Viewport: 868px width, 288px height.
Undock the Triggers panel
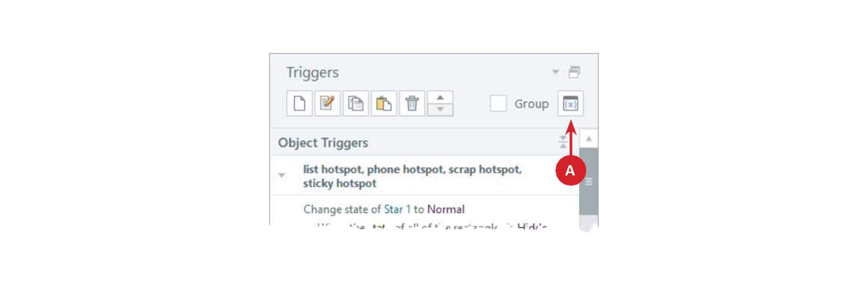[x=574, y=72]
